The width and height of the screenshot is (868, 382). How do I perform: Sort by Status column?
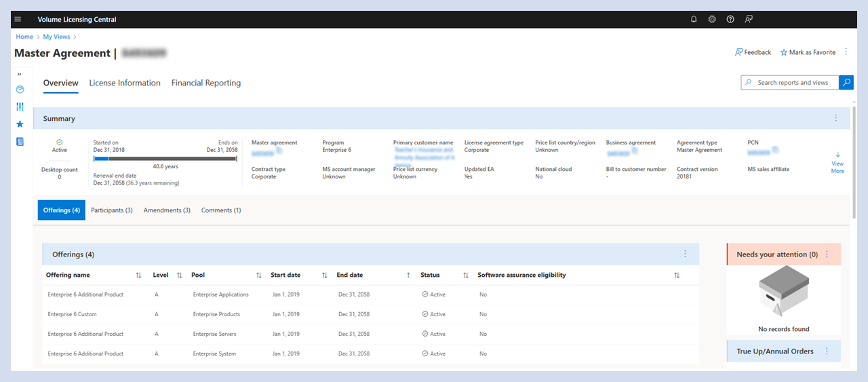466,275
